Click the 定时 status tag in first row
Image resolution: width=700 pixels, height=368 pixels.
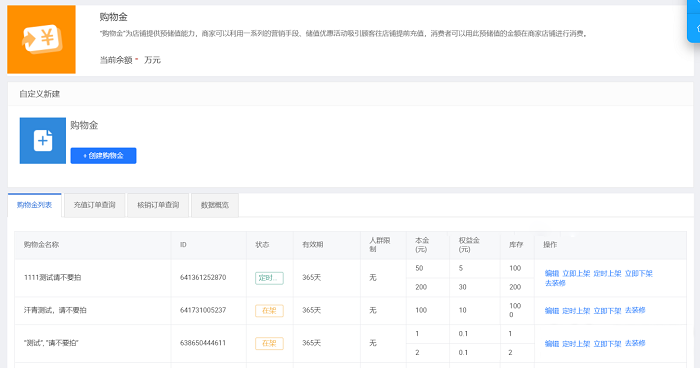(x=269, y=278)
